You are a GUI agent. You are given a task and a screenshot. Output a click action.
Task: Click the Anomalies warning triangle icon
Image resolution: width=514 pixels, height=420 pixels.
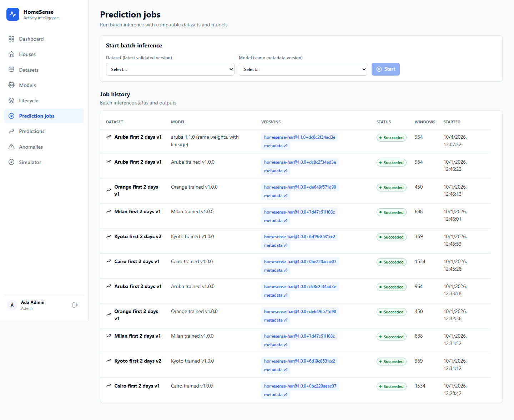coord(11,147)
